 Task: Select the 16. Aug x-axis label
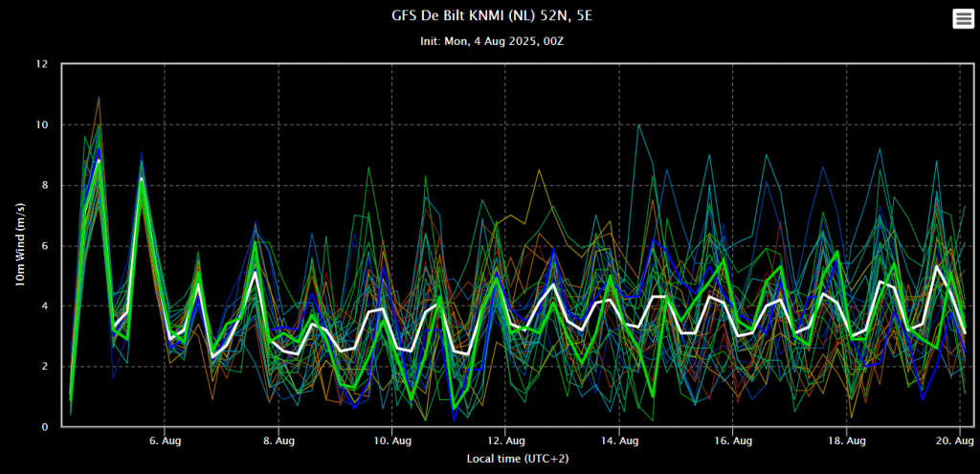[x=732, y=440]
